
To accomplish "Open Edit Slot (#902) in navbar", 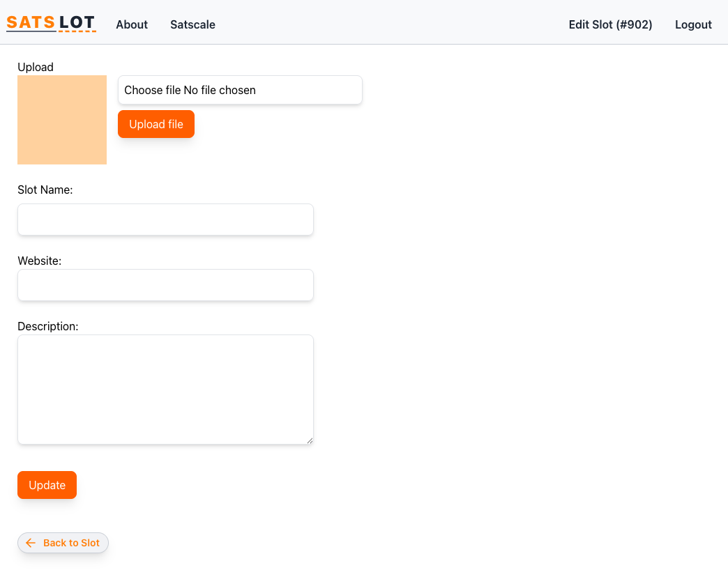I will [x=610, y=24].
